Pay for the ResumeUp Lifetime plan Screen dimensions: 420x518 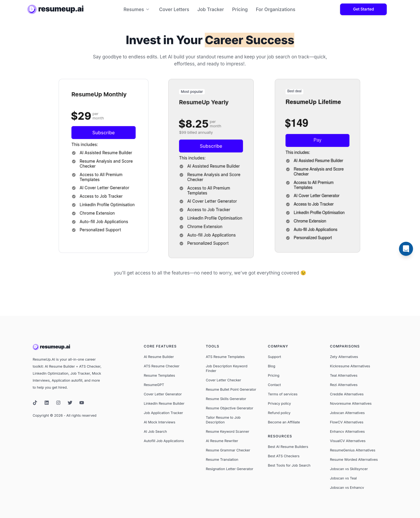tap(317, 140)
